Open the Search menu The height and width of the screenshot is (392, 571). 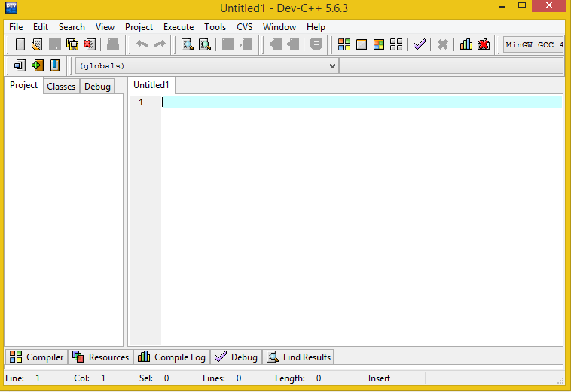pyautogui.click(x=72, y=27)
